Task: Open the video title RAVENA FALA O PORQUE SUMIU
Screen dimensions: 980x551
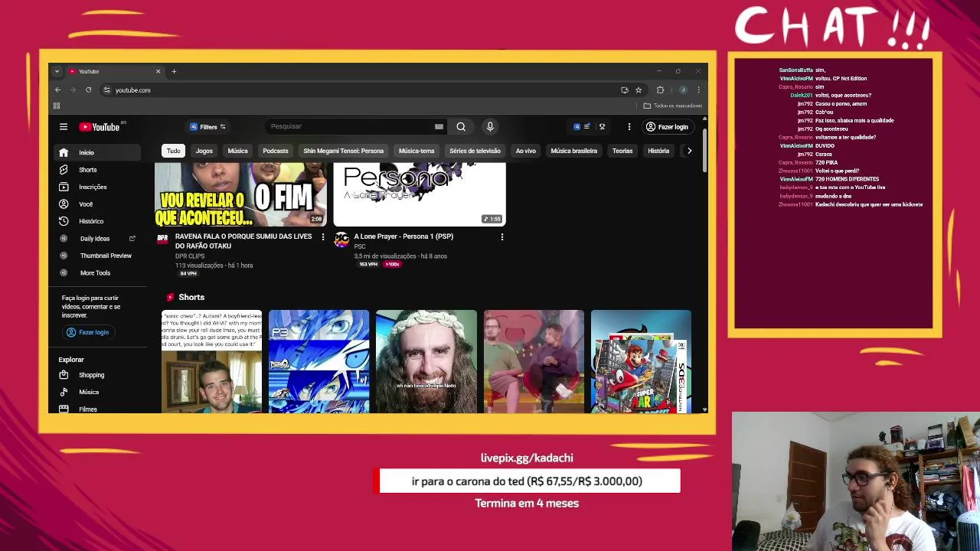Action: tap(243, 241)
